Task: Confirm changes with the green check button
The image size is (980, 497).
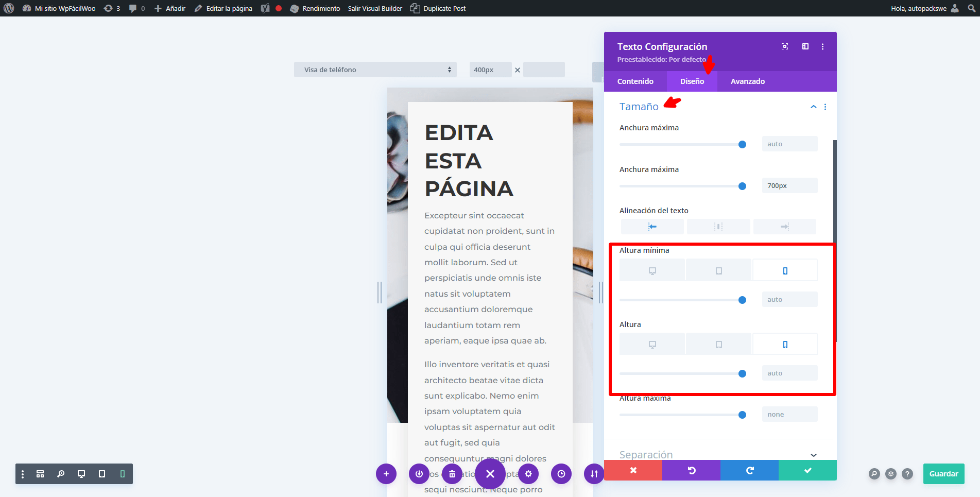Action: click(x=807, y=470)
